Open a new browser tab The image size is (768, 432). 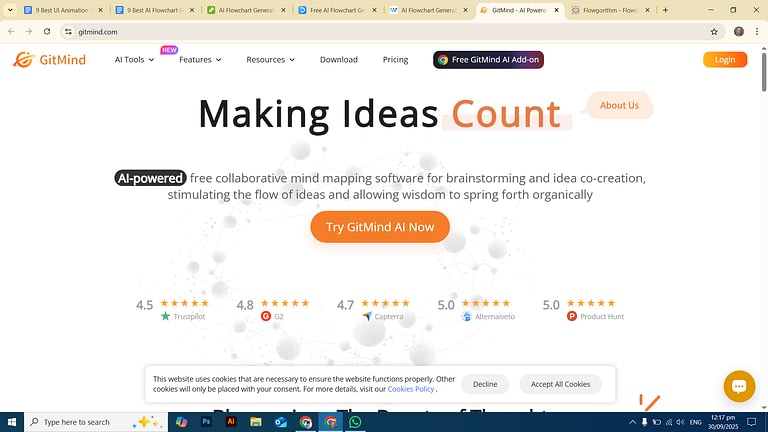coord(665,10)
